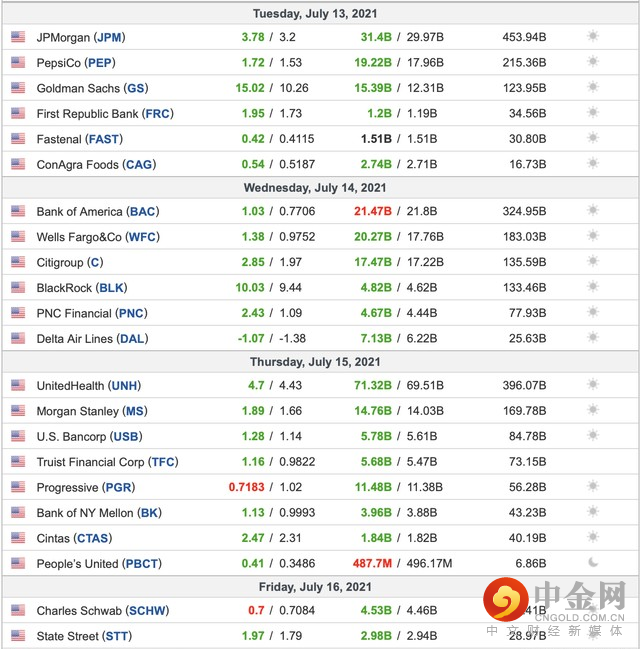Open the JPM ticker link

[x=110, y=37]
